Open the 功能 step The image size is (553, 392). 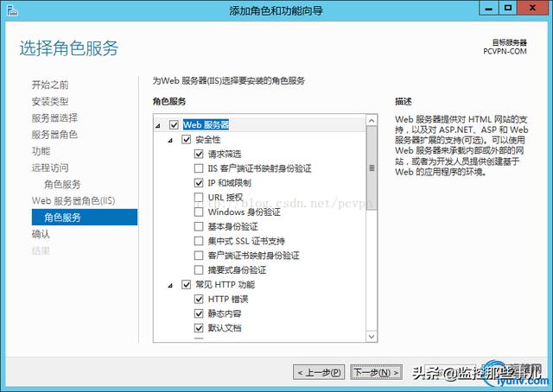[x=41, y=151]
